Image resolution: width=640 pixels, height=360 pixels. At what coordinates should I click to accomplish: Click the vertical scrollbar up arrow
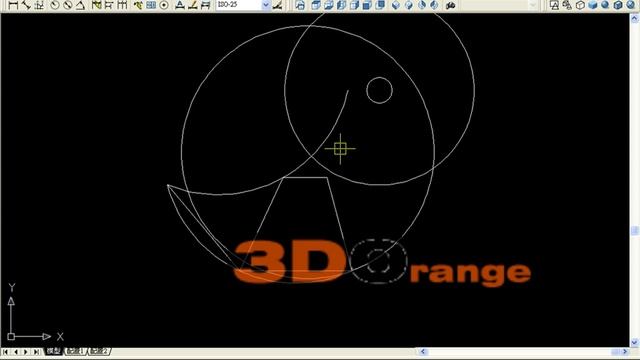pos(635,18)
